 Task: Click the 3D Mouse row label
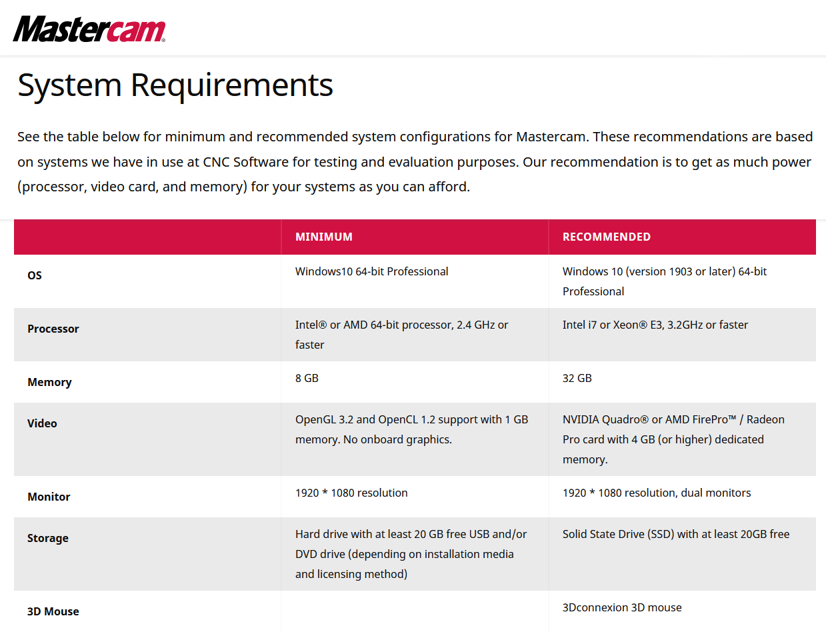pyautogui.click(x=53, y=611)
